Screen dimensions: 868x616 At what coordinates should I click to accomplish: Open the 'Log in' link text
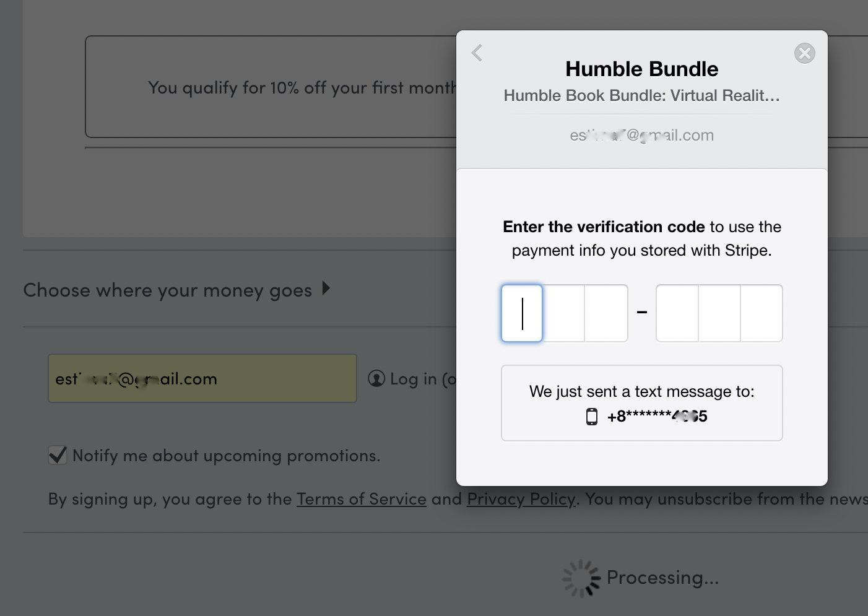[414, 379]
